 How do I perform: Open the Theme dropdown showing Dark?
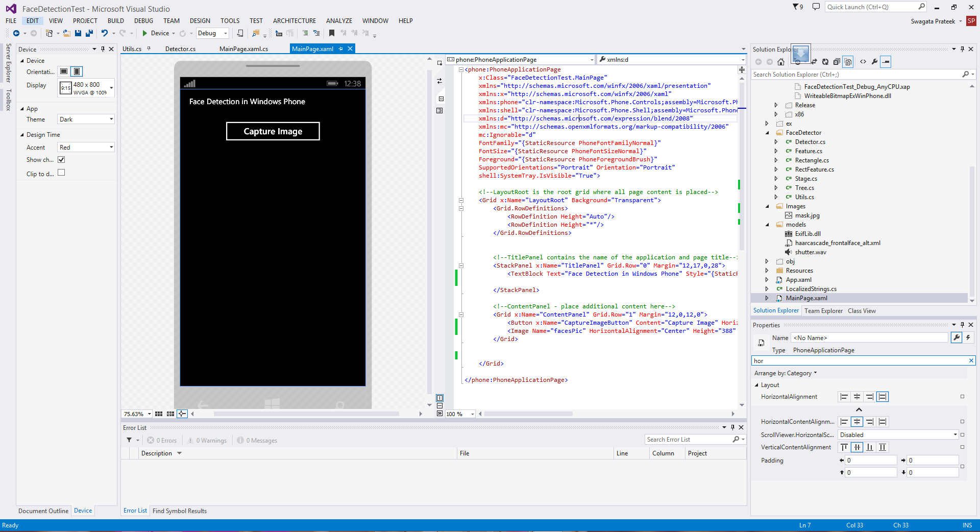coord(86,119)
